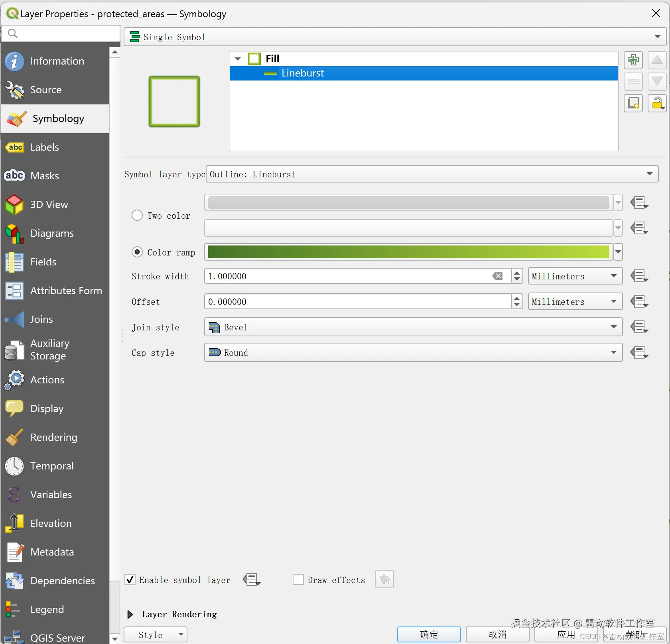Viewport: 670px width, 644px height.
Task: Select the Two color radio option
Action: pyautogui.click(x=137, y=215)
